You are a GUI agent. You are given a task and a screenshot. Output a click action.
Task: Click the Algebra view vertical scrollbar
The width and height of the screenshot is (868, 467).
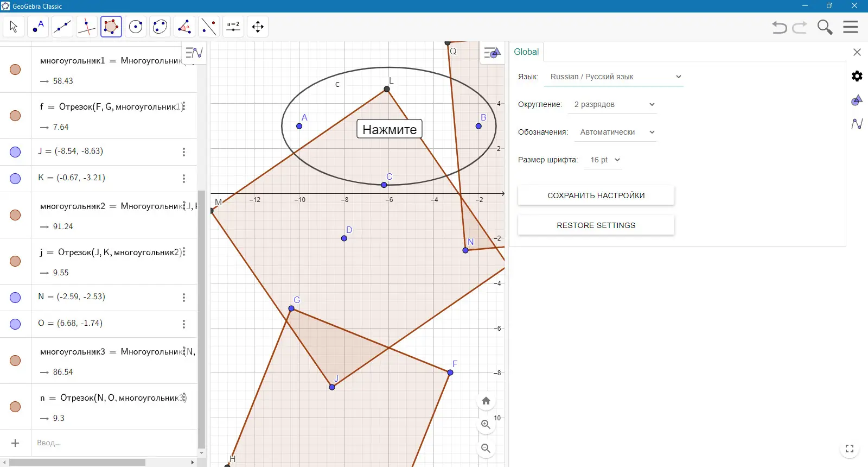coord(201,320)
